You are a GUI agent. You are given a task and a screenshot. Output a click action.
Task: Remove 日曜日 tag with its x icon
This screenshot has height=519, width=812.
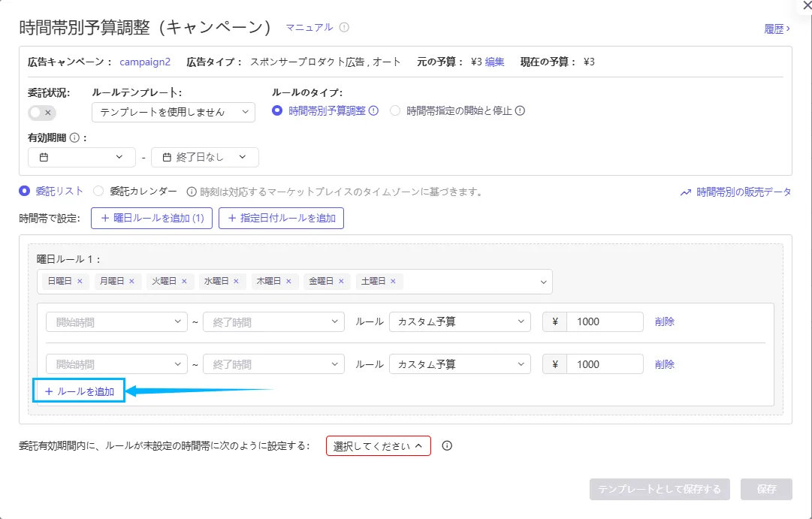pos(80,281)
